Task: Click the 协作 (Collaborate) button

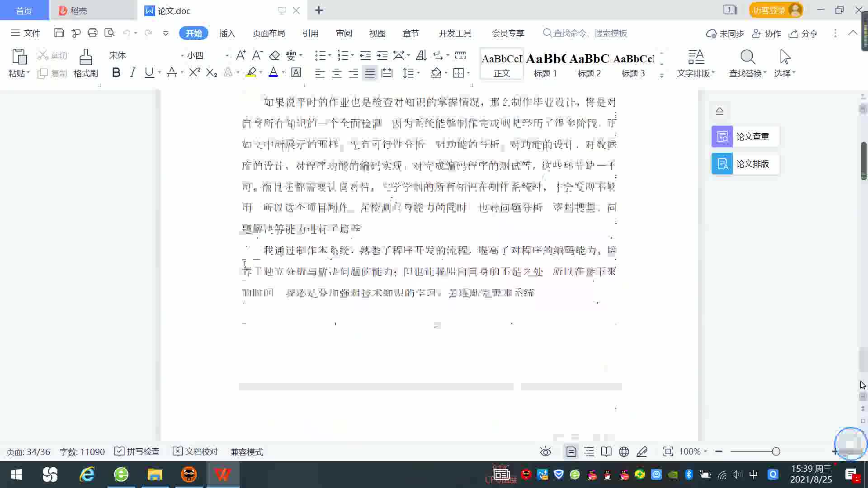Action: click(767, 33)
